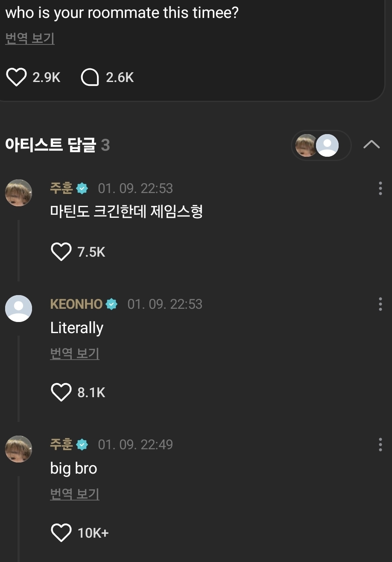Open more options for 주훈's 22:53 reply
392x562 pixels.
coord(380,188)
